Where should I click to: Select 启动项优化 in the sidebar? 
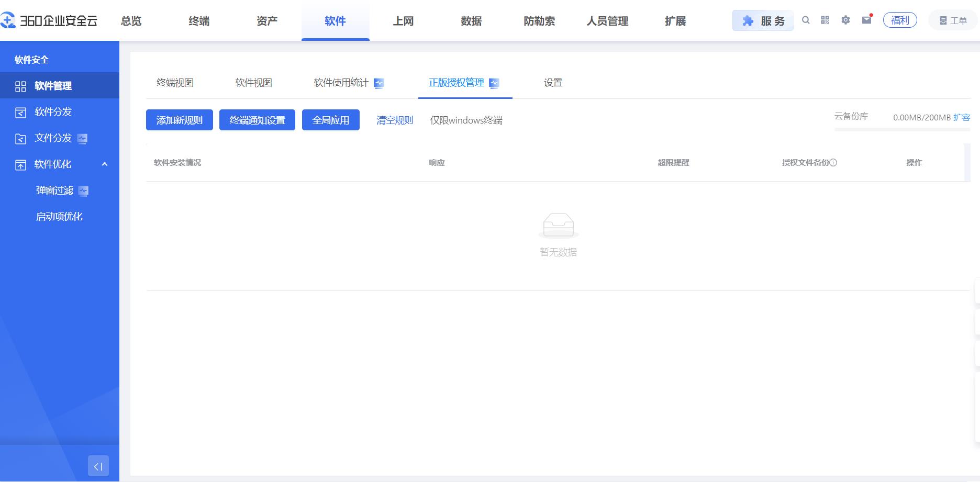point(60,216)
